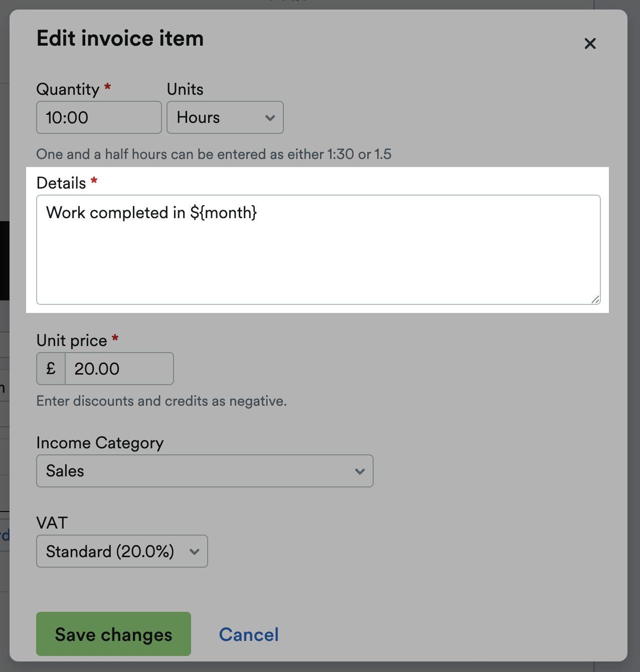Click the Details textarea resize handle
This screenshot has width=640, height=672.
tap(595, 300)
